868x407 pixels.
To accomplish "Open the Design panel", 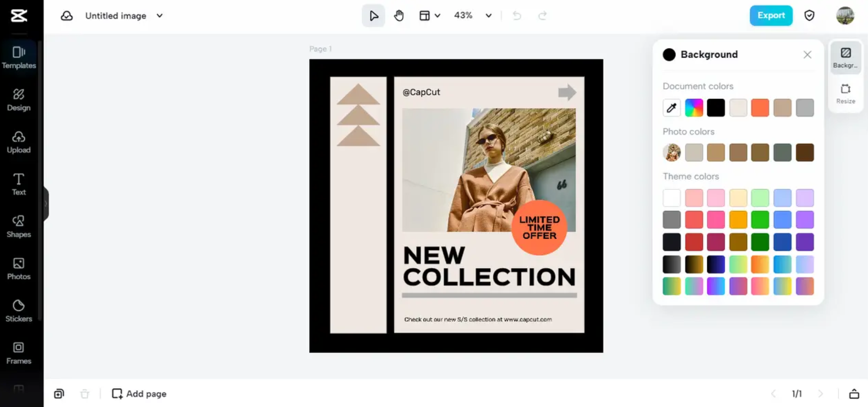I will tap(19, 100).
